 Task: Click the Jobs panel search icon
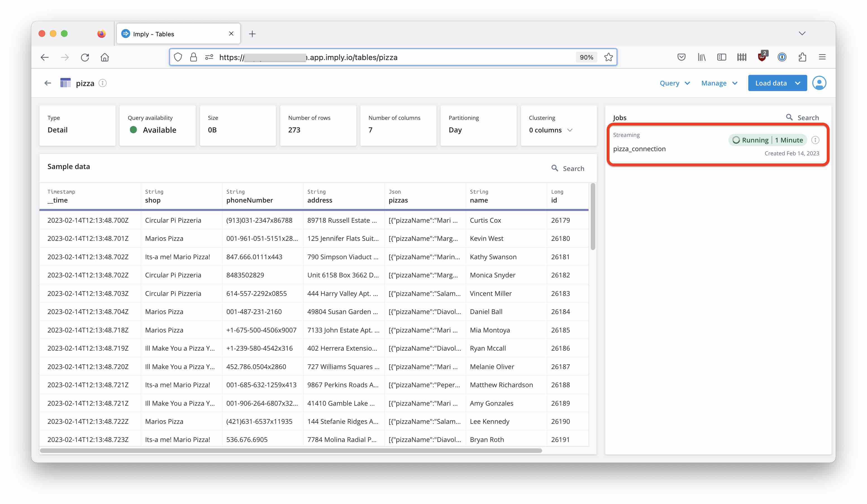pos(789,117)
